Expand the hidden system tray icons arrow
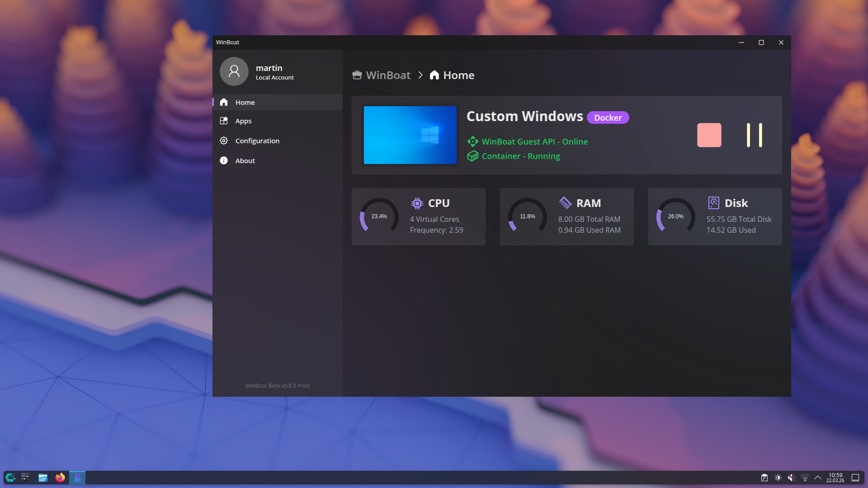The height and width of the screenshot is (488, 868). pos(817,478)
